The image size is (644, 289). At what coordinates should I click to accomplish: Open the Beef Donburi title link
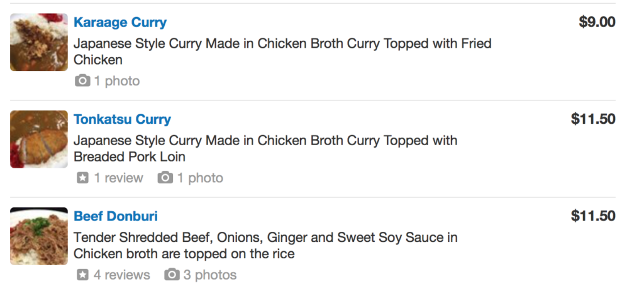116,217
